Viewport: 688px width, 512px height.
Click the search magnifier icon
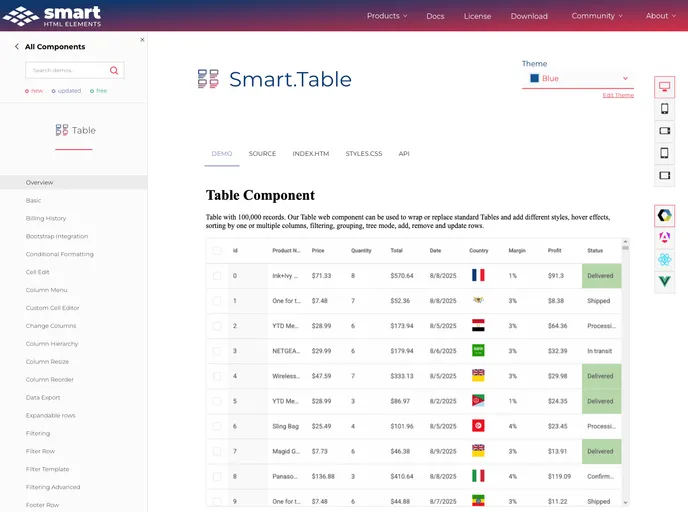(114, 70)
